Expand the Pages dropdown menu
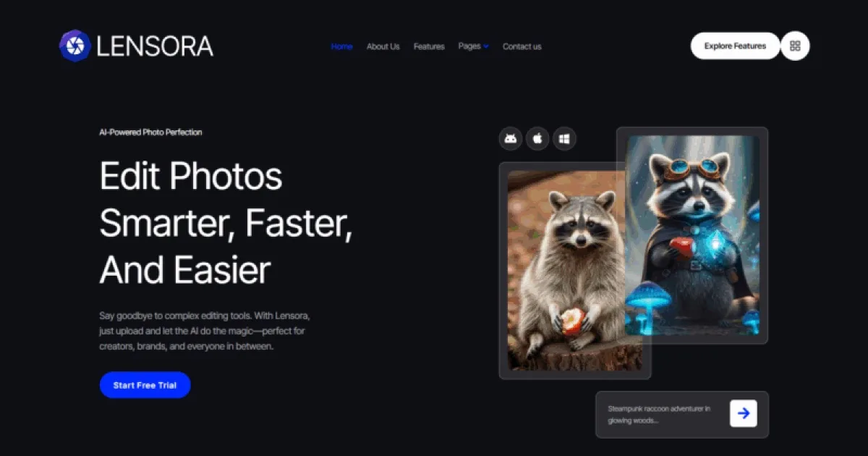 coord(473,46)
